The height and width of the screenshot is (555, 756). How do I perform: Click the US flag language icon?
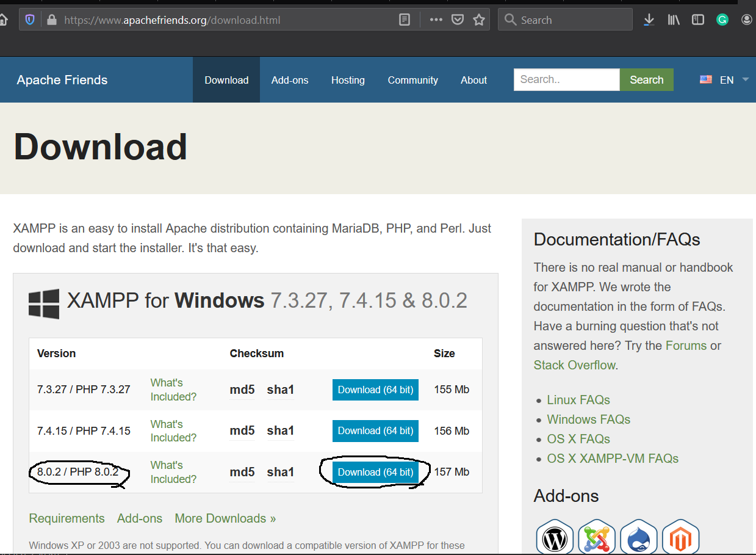click(x=706, y=80)
